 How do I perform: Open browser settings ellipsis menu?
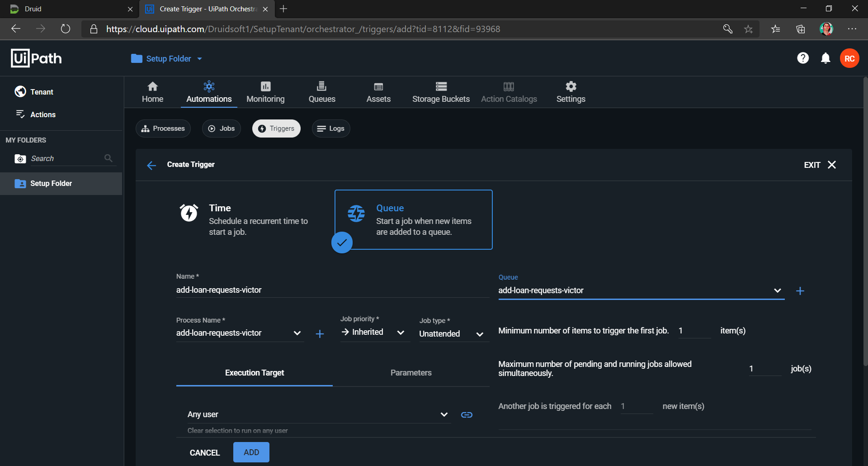tap(852, 29)
